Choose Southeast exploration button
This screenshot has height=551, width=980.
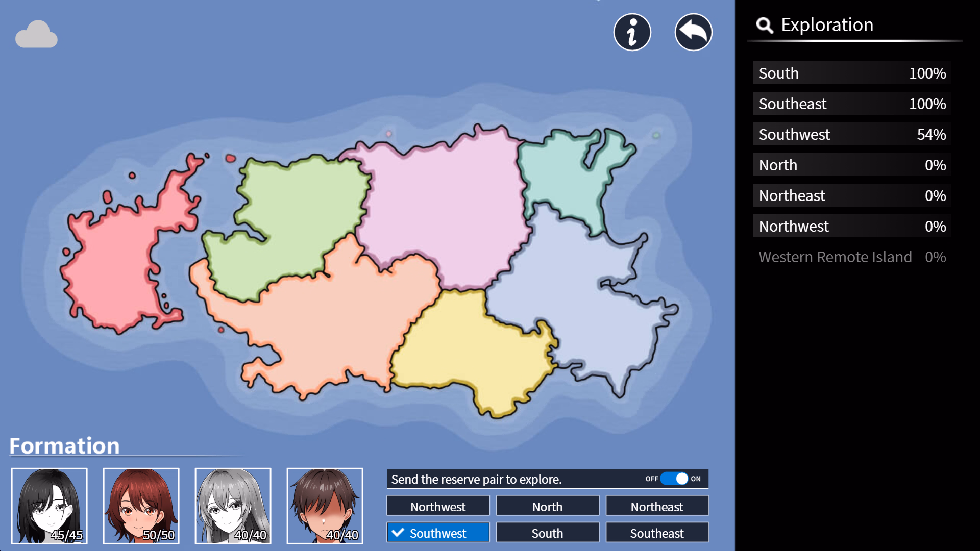657,533
